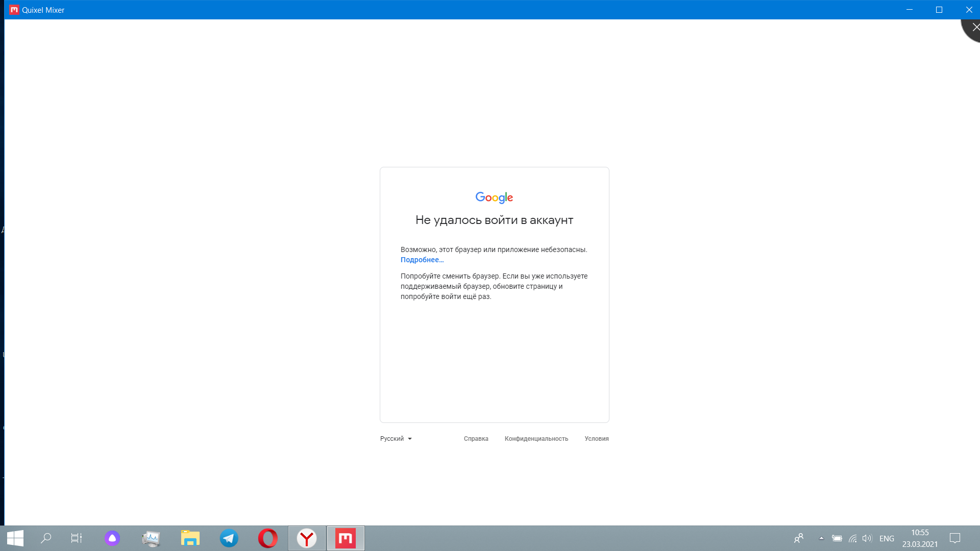Viewport: 980px width, 551px height.
Task: Open the People icon in the tray
Action: (x=799, y=538)
